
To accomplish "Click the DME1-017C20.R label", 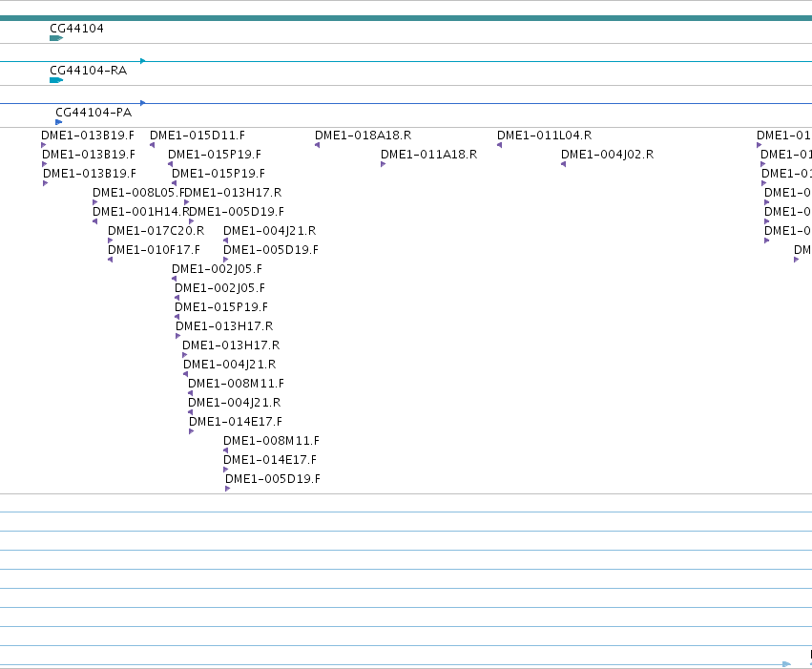I will point(156,231).
